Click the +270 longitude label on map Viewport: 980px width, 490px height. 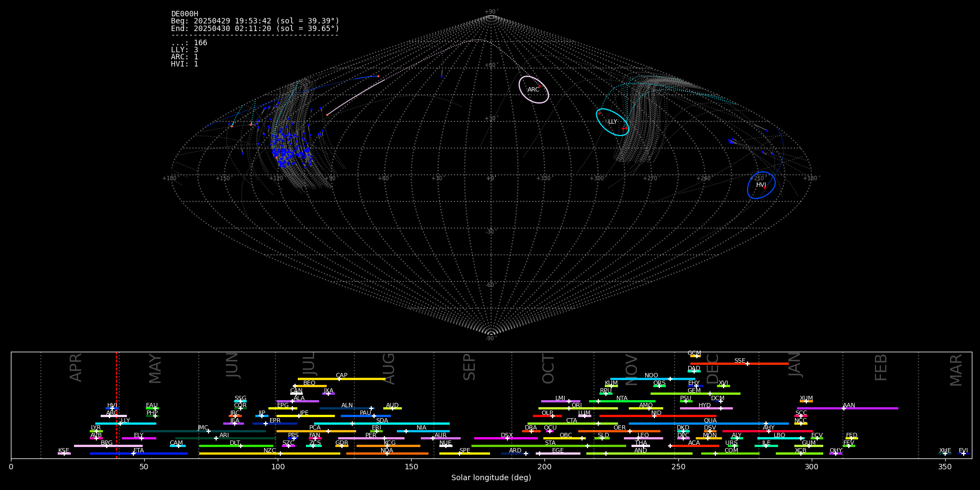(x=650, y=179)
